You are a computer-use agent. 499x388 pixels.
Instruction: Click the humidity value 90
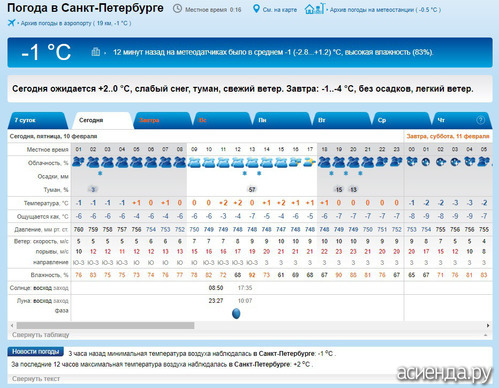pos(339,275)
